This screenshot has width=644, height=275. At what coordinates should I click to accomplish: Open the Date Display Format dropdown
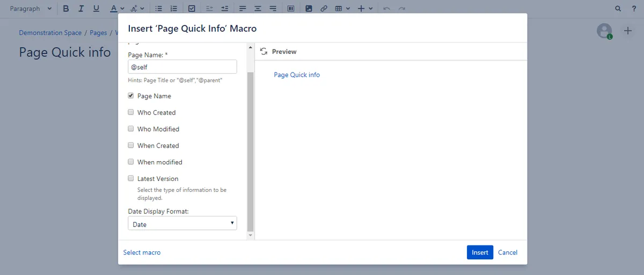182,224
